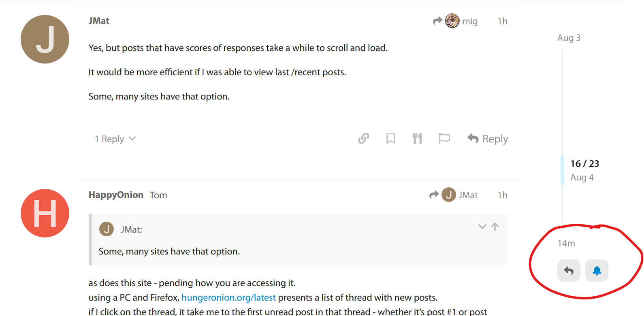This screenshot has height=316, width=644.
Task: Open HappyOnion's red avatar profile
Action: click(45, 213)
